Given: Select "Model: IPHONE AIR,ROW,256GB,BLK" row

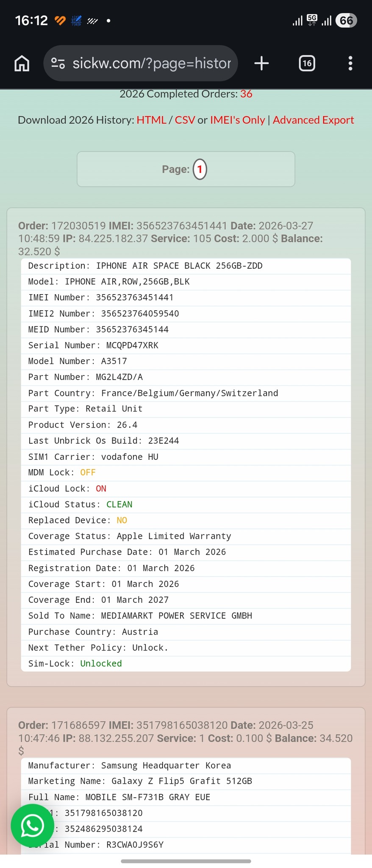Looking at the screenshot, I should coord(186,282).
